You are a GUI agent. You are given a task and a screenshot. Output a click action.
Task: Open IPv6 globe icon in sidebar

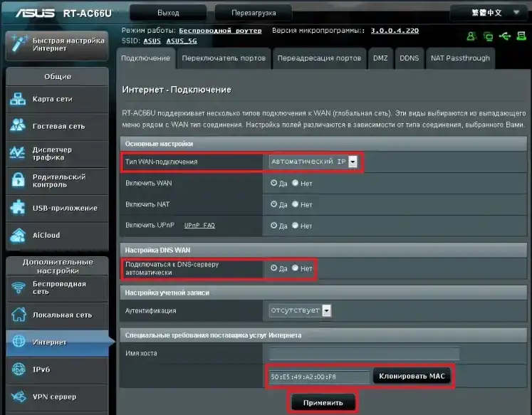(x=19, y=369)
